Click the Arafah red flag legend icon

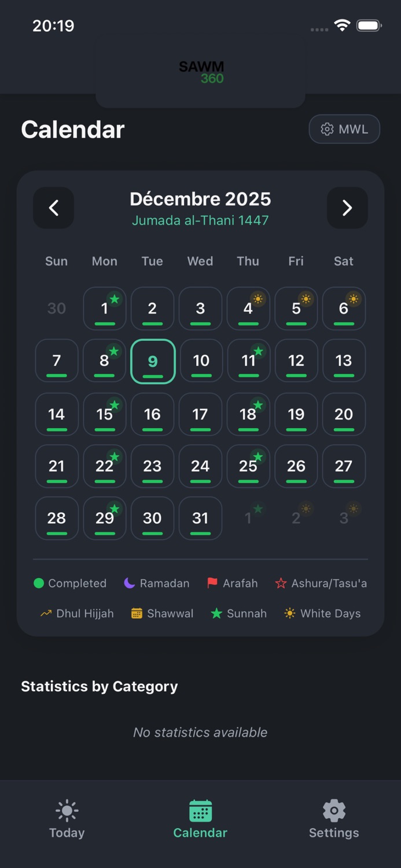click(x=212, y=583)
